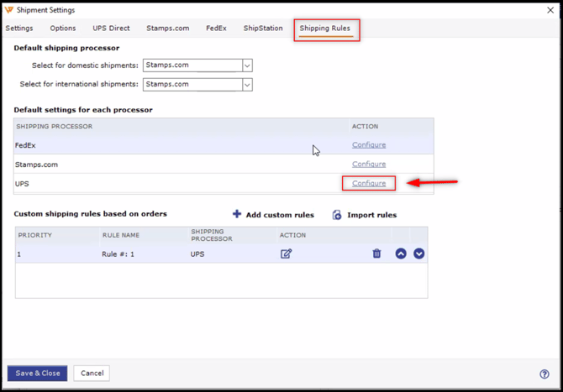Screen dimensions: 563x392
Task: Click the Save & Close button
Action: [38, 374]
